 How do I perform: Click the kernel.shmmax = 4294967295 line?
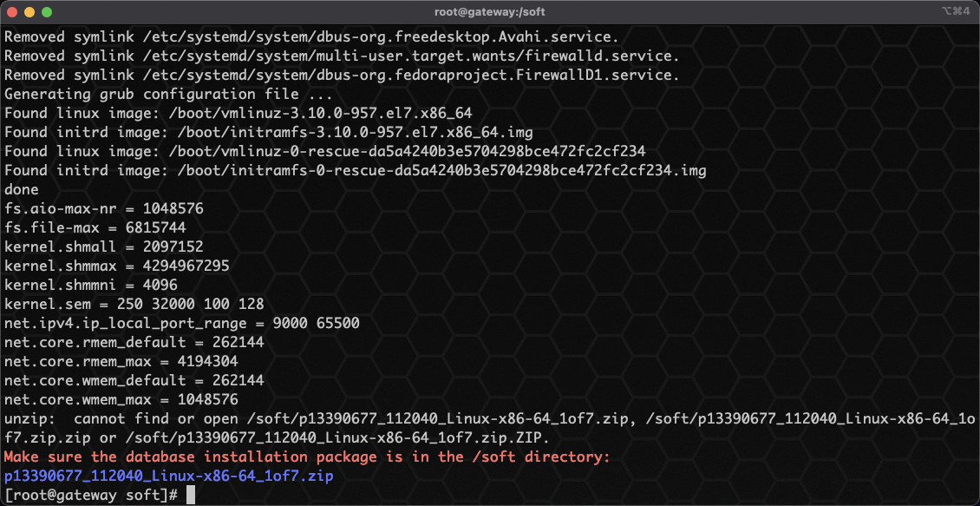pos(117,266)
